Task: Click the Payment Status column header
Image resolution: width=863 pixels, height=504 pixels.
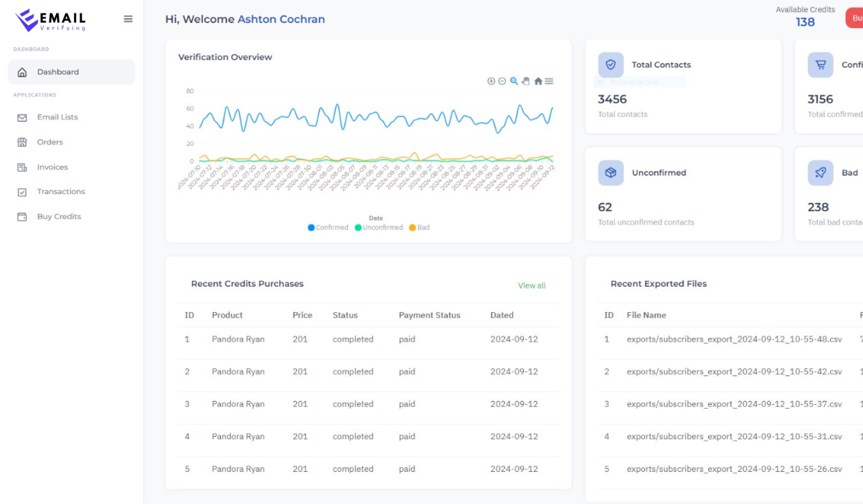Action: 429,315
